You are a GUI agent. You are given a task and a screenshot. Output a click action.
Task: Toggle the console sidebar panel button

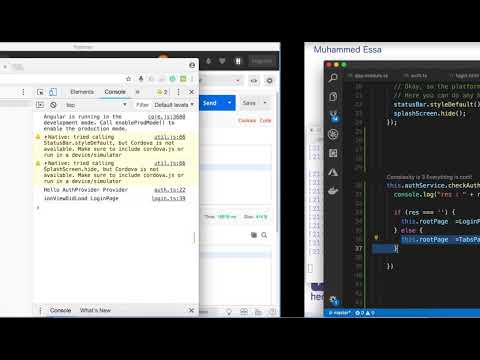point(40,105)
